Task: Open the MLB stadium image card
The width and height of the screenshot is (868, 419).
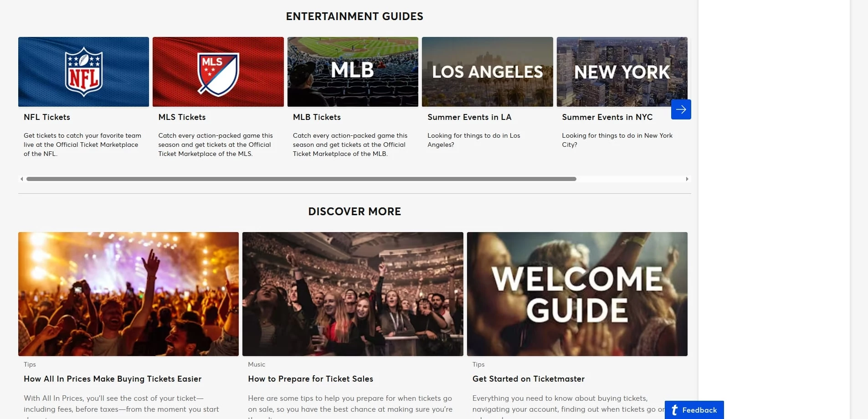Action: [353, 72]
